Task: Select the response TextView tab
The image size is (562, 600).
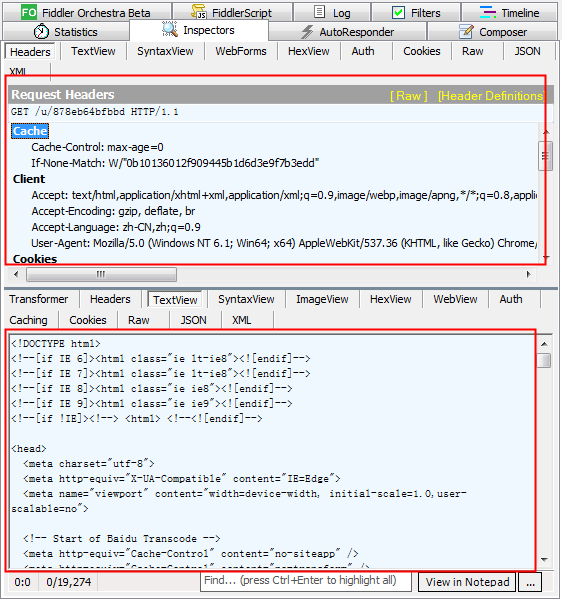Action: 175,300
